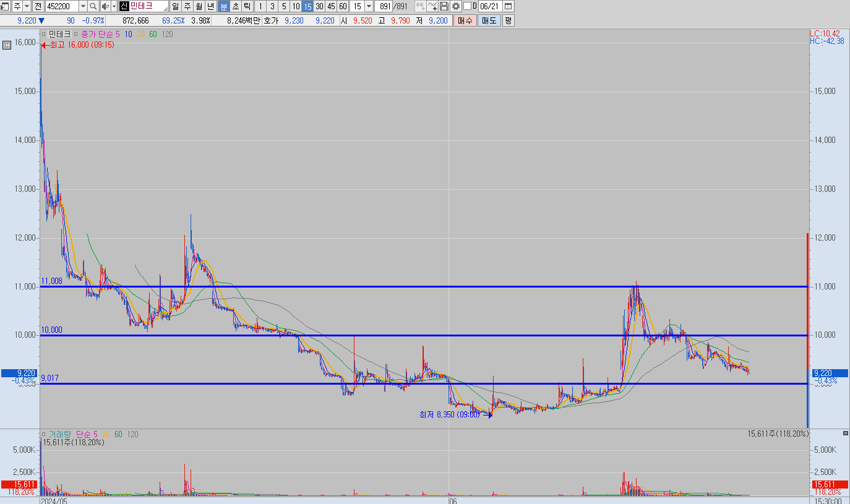The width and height of the screenshot is (850, 504).
Task: Click the grid table icon beside price axis
Action: point(6,45)
